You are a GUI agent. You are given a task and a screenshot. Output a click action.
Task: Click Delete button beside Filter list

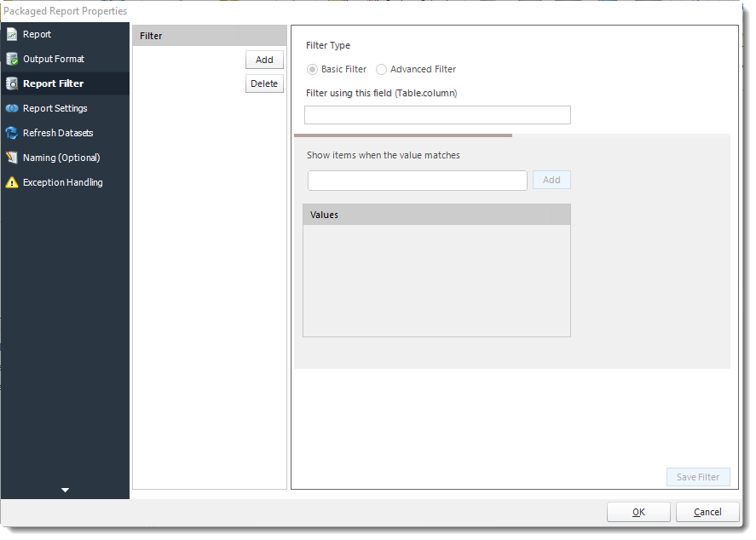point(264,83)
